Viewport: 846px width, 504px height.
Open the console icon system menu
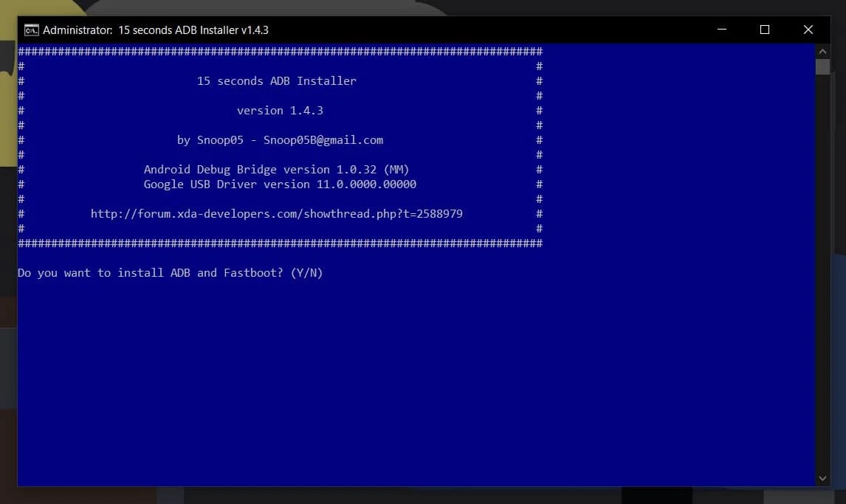(x=31, y=30)
